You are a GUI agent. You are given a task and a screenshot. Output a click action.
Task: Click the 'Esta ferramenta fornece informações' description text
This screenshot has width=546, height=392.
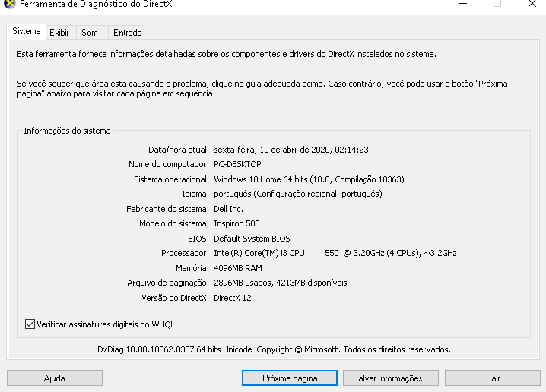[x=227, y=54]
